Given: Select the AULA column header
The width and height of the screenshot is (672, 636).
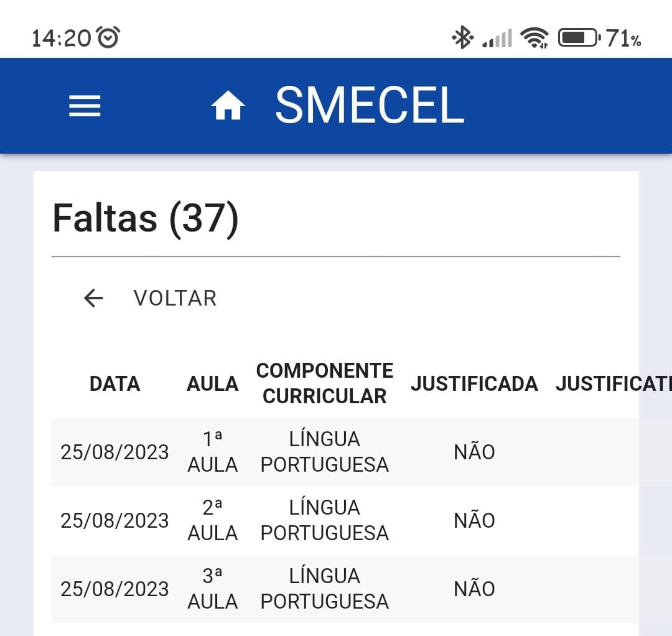Looking at the screenshot, I should (x=213, y=383).
